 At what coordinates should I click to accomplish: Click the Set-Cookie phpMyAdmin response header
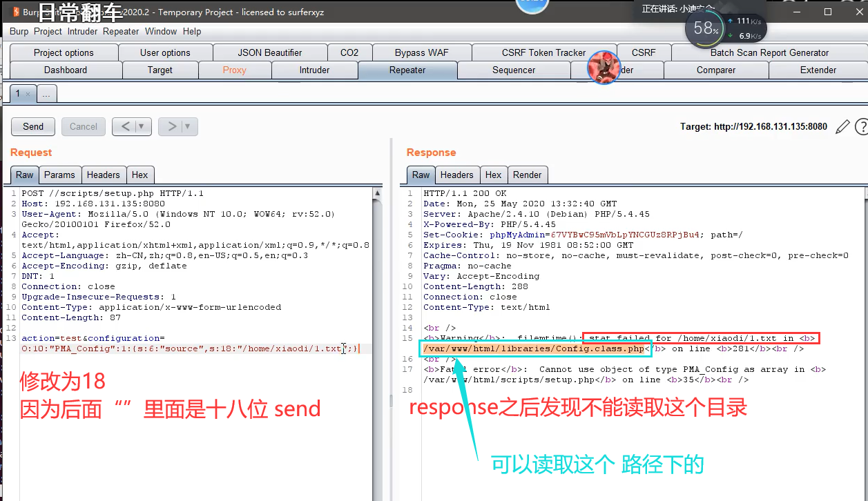pyautogui.click(x=584, y=235)
